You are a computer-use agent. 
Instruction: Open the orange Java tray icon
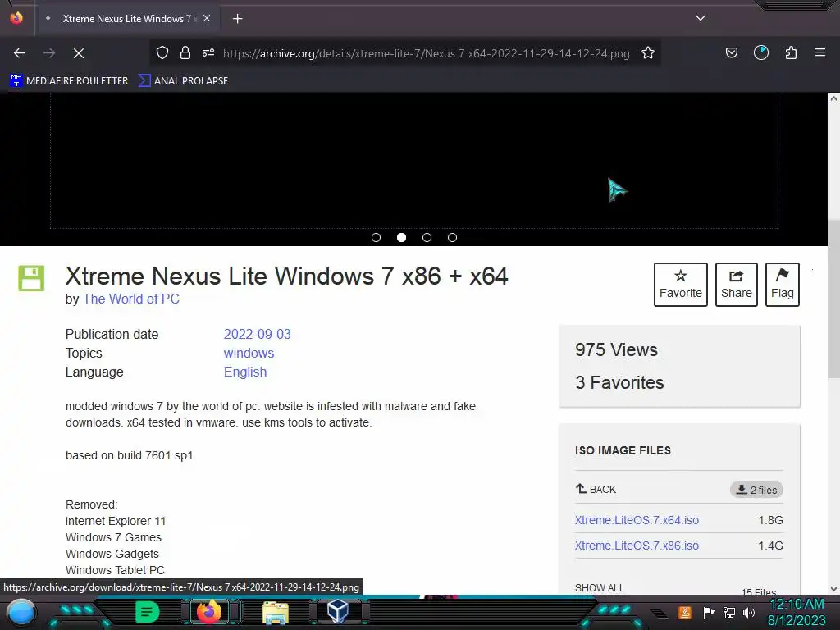[x=685, y=612]
